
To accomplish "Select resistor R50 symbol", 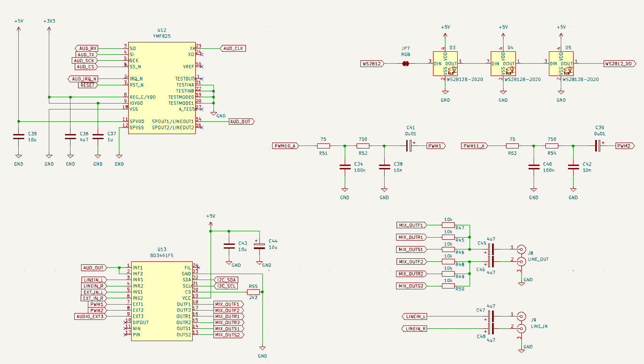I will 448,286.
